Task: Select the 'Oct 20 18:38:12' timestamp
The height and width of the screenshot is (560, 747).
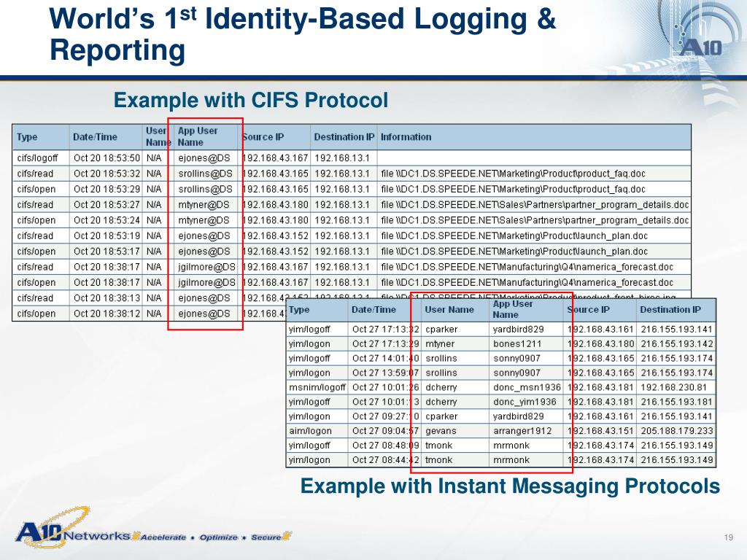Action: [x=107, y=314]
